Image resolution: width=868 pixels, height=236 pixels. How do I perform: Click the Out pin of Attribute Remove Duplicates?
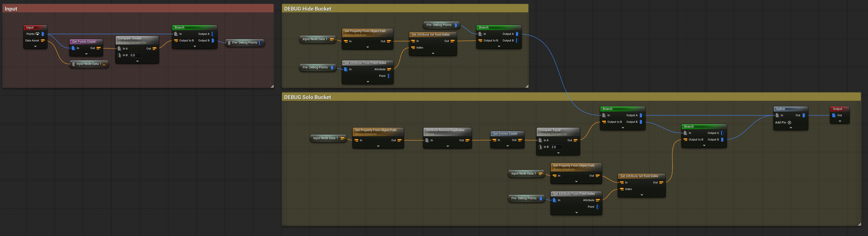click(467, 140)
